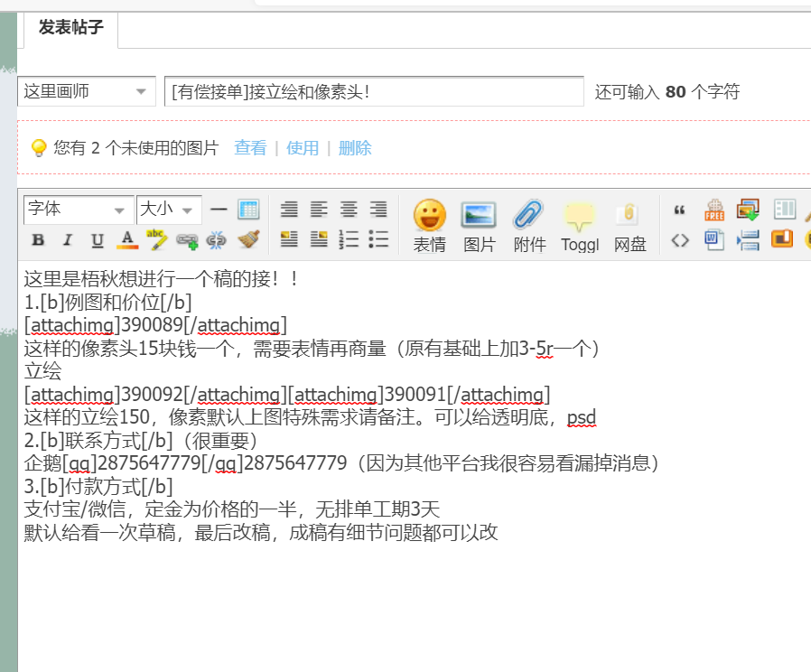Click the column layout icon
Screen dimensions: 811x672
click(784, 210)
